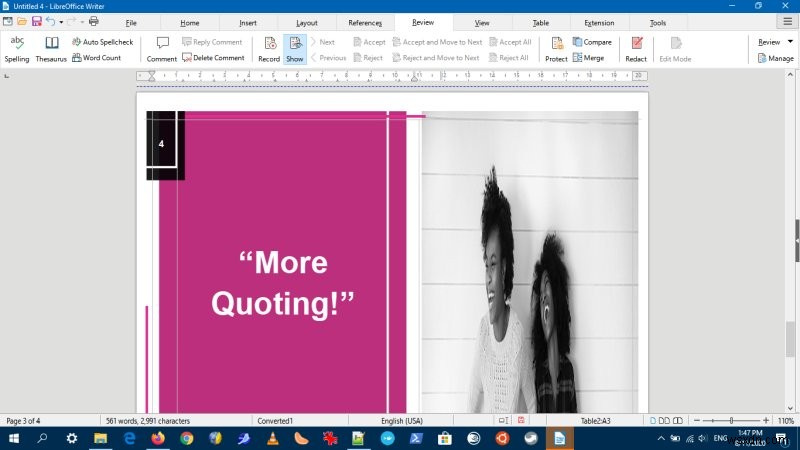Viewport: 800px width, 450px height.
Task: Adjust the zoom slider
Action: pyautogui.click(x=731, y=421)
